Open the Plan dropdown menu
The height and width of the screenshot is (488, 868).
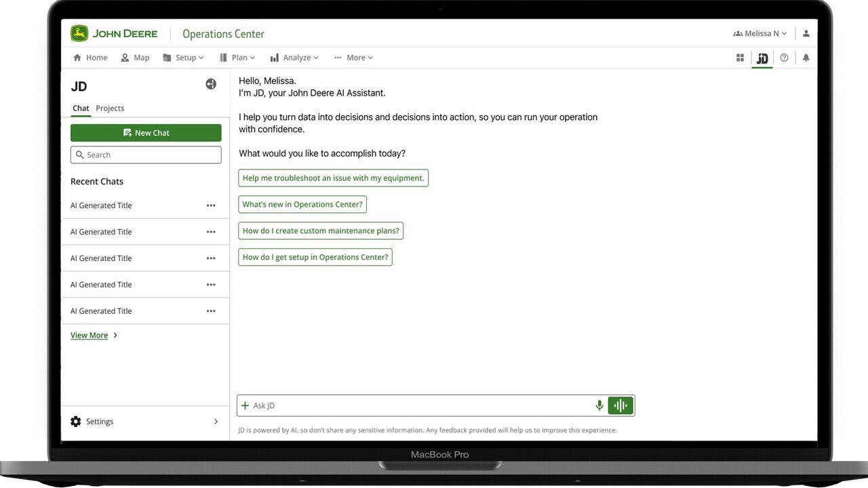[237, 58]
